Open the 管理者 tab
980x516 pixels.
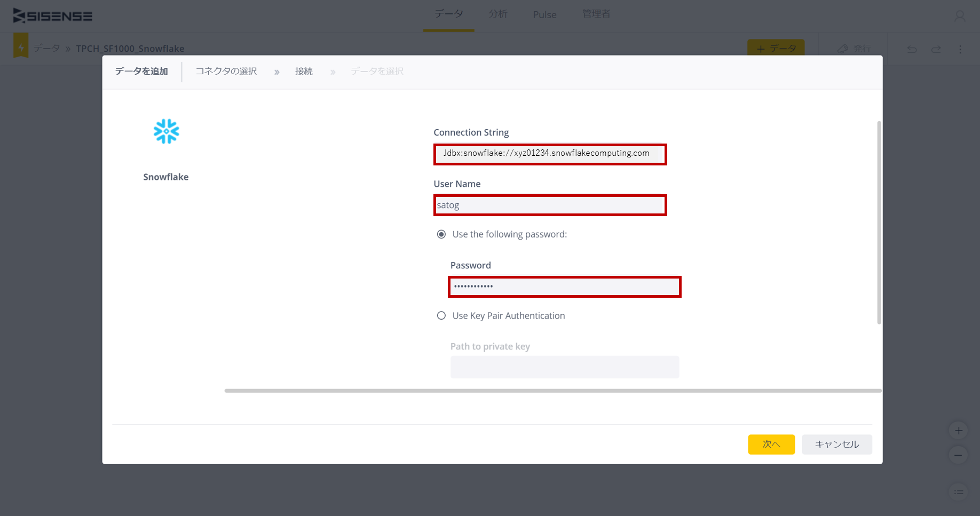tap(596, 14)
